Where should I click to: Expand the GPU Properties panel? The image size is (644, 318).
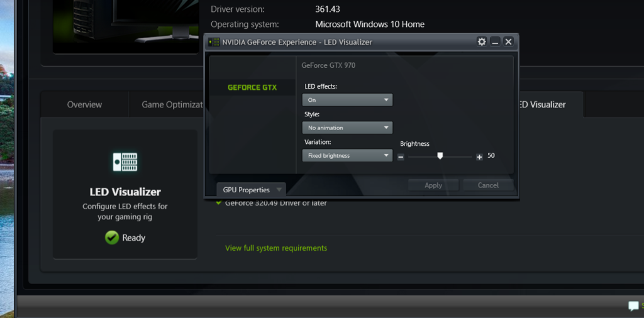point(251,190)
